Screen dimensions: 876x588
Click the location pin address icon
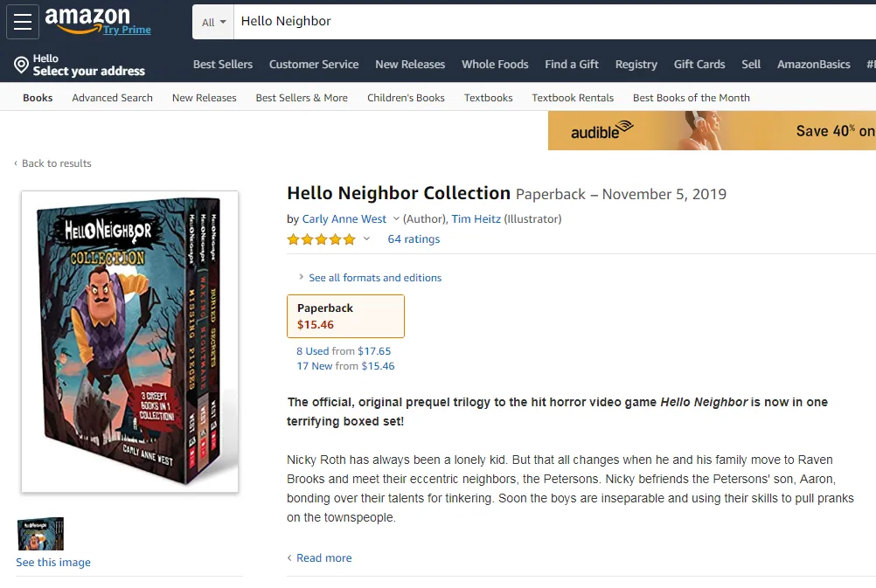pyautogui.click(x=21, y=65)
